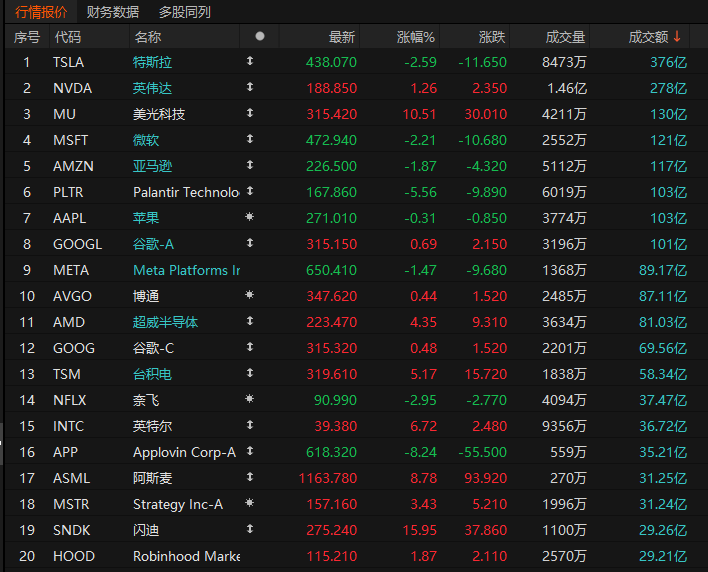Click the arrow marker icon in GOOGL row
Screen dimensions: 708x572
click(x=250, y=243)
